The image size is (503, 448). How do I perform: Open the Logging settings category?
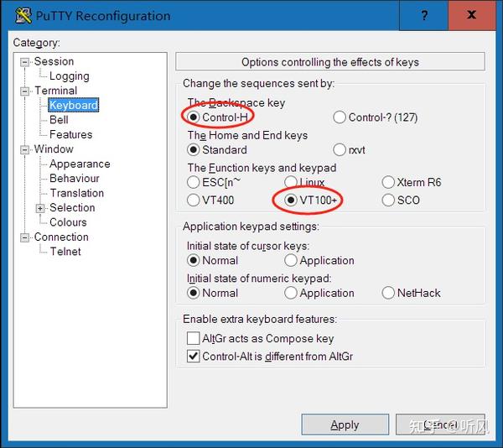69,76
